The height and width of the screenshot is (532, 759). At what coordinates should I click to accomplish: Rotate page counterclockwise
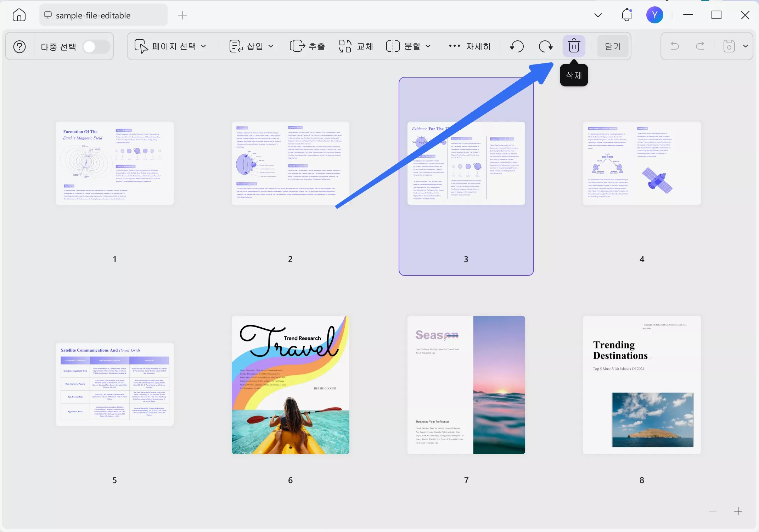[517, 46]
